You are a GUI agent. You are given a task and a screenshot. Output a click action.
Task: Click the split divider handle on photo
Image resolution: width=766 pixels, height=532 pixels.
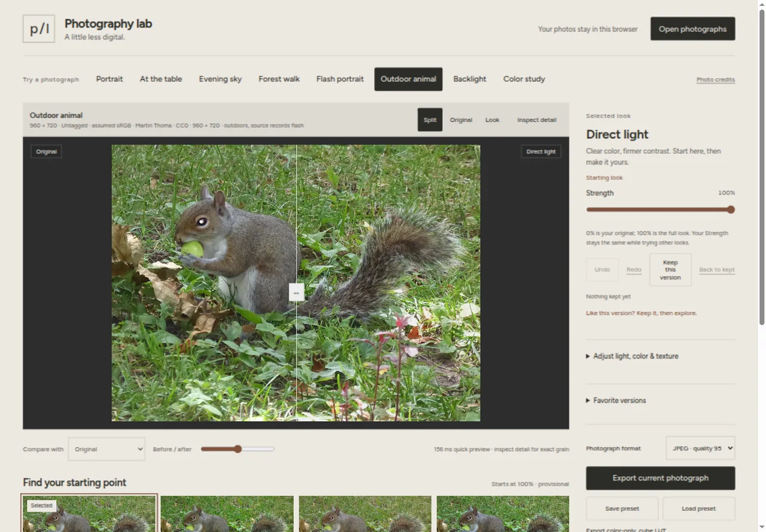(x=296, y=292)
